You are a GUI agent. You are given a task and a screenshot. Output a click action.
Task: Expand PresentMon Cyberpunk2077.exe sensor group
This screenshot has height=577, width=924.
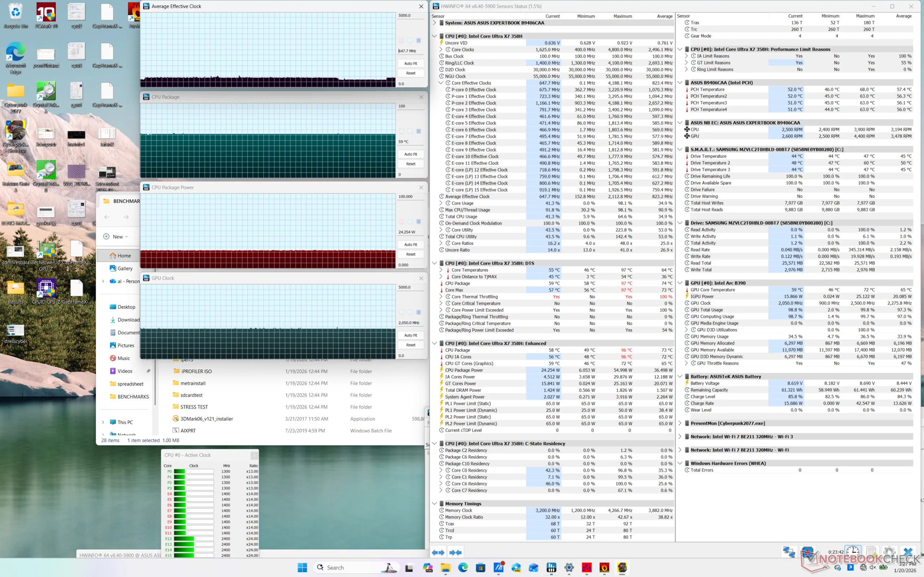pyautogui.click(x=680, y=423)
